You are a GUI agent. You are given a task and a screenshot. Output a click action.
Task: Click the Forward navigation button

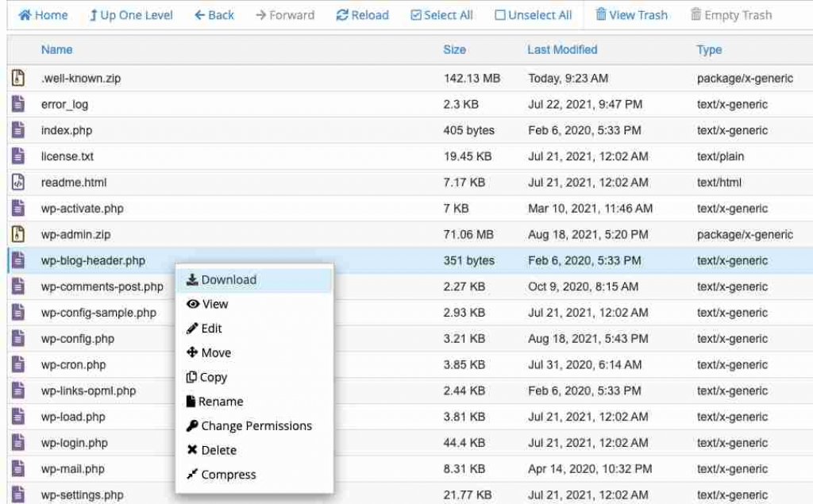[x=284, y=14]
